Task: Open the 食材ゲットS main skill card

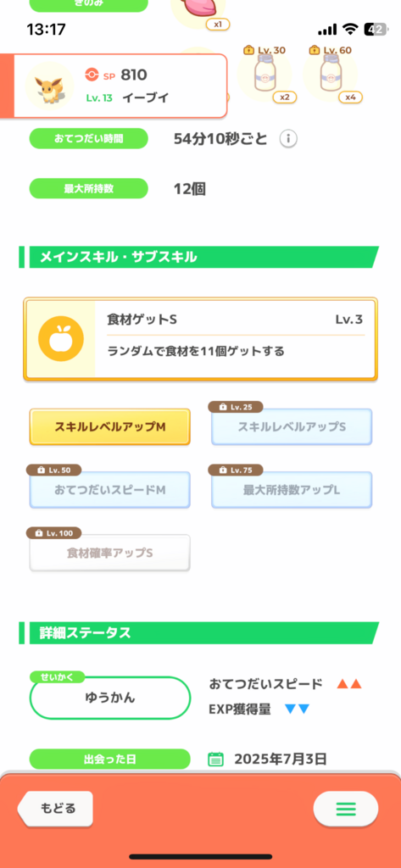Action: [200, 339]
